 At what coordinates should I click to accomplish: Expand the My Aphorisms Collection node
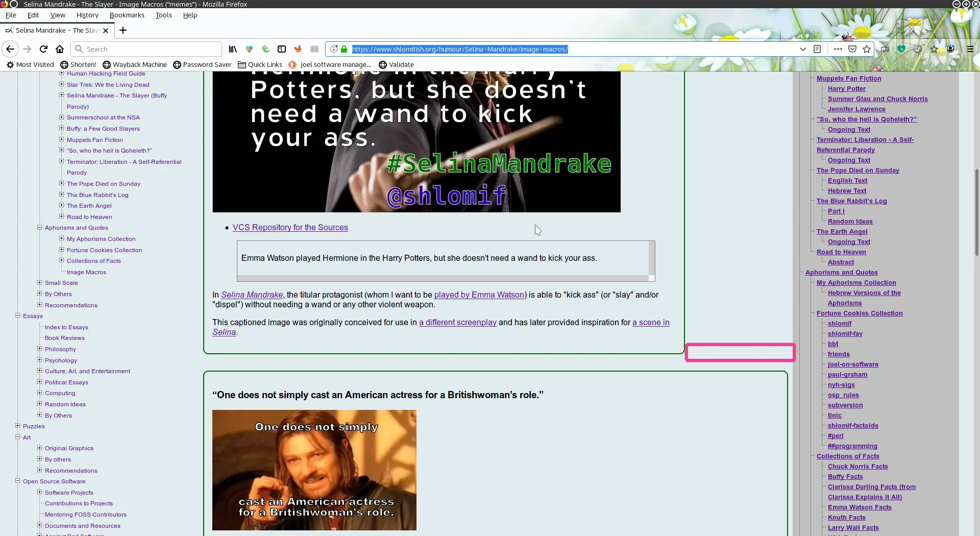[61, 238]
